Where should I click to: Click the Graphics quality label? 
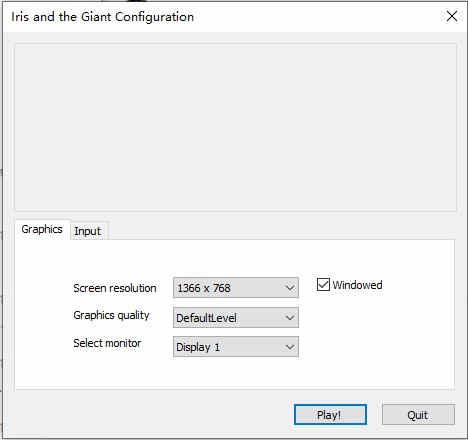[111, 315]
